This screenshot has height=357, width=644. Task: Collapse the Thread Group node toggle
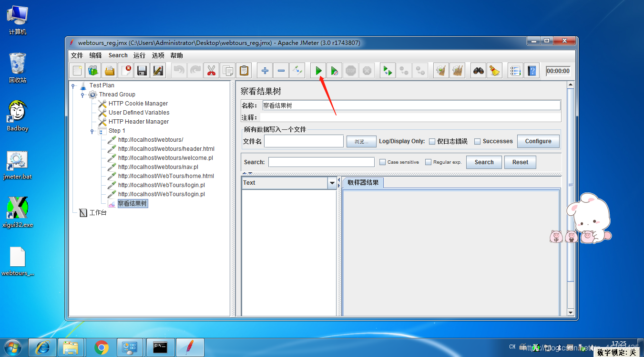[x=83, y=94]
